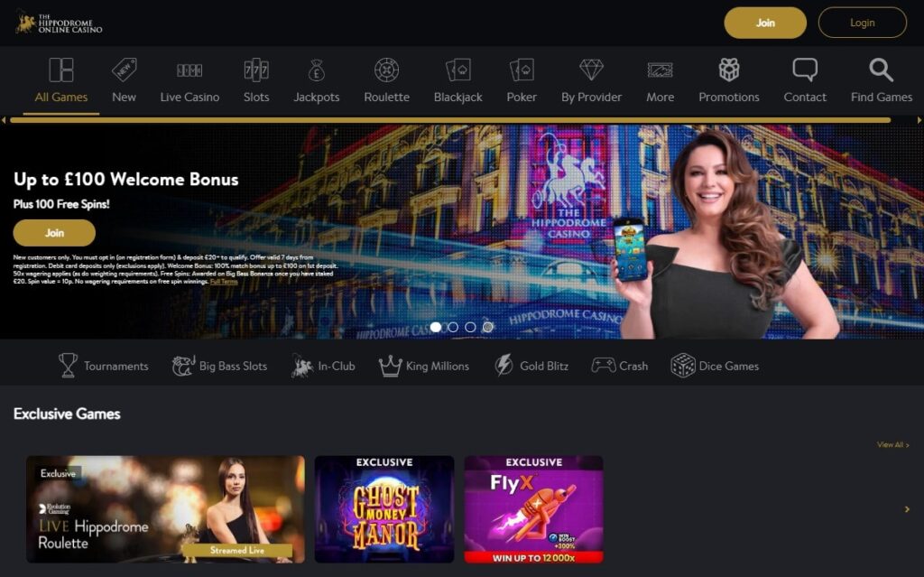Viewport: 924px width, 577px height.
Task: Open the Blackjack cards icon
Action: click(457, 70)
